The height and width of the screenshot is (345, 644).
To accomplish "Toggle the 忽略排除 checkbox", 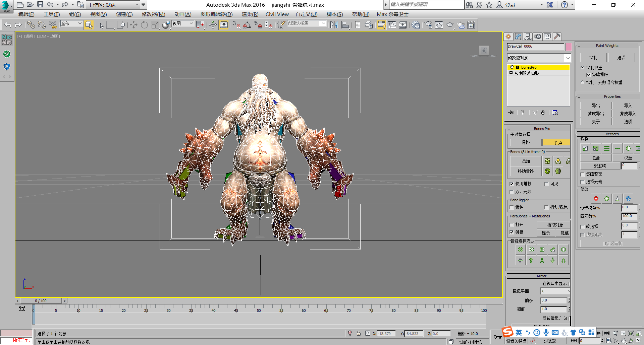I will 588,75.
